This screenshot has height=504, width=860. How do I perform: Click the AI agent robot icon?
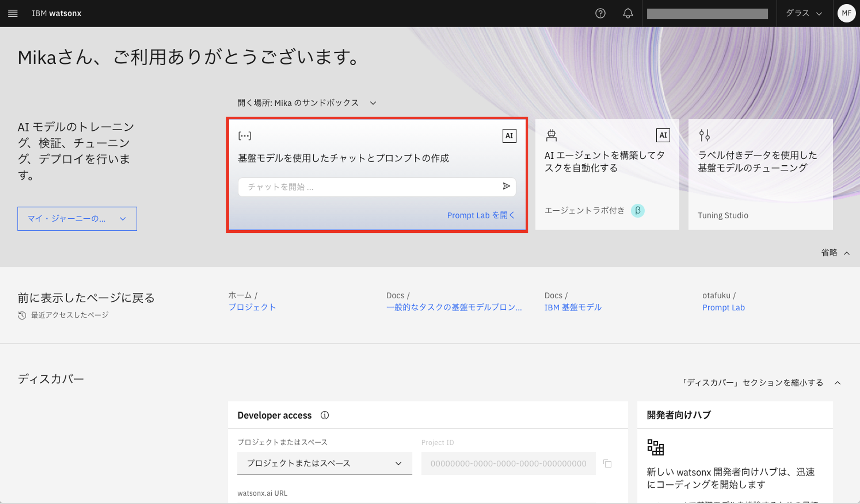pyautogui.click(x=551, y=135)
